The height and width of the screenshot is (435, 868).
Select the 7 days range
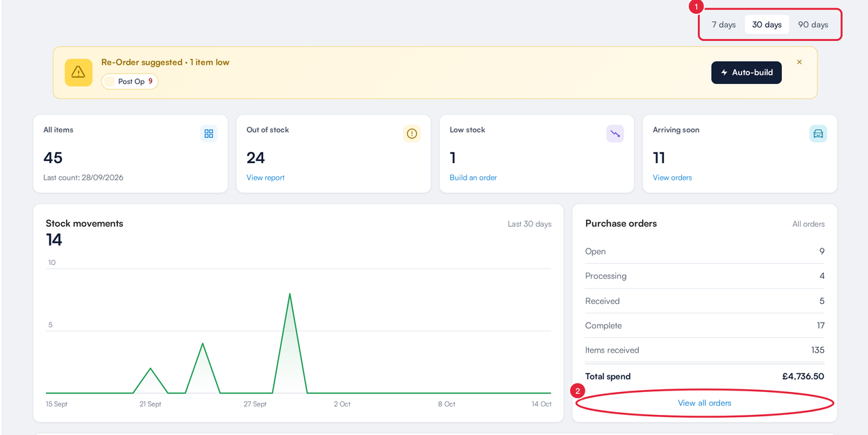click(724, 25)
